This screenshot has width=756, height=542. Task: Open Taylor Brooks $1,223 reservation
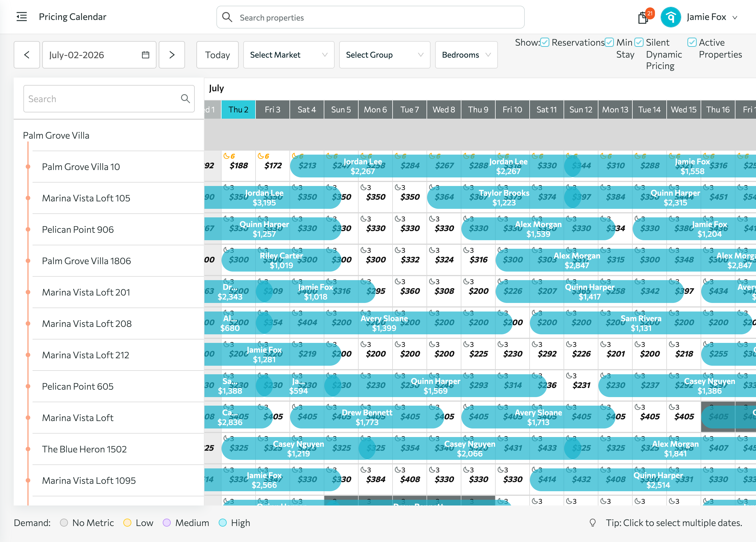(x=504, y=198)
